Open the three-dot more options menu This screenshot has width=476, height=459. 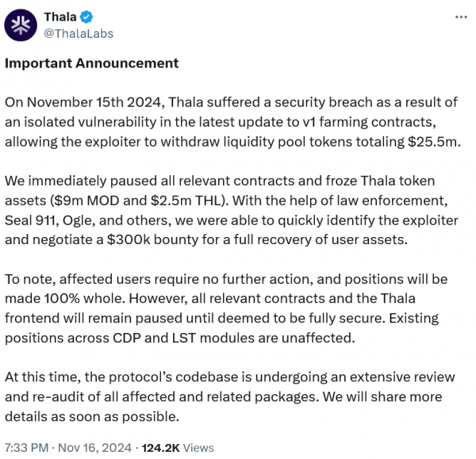tap(460, 17)
